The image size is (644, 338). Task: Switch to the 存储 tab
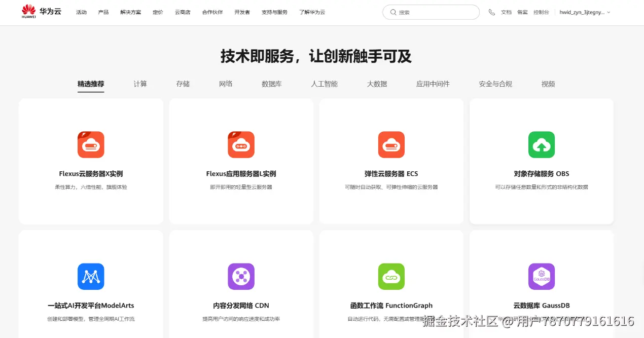click(x=183, y=84)
